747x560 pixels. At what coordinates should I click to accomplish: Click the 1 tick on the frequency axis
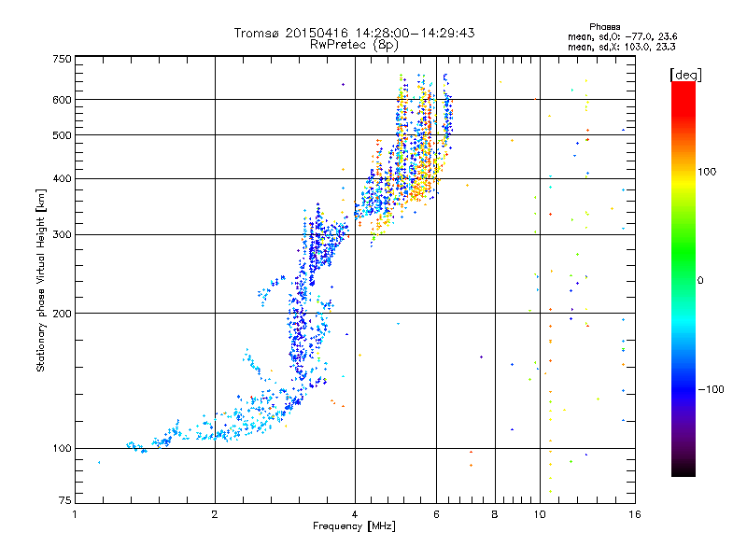[x=76, y=514]
